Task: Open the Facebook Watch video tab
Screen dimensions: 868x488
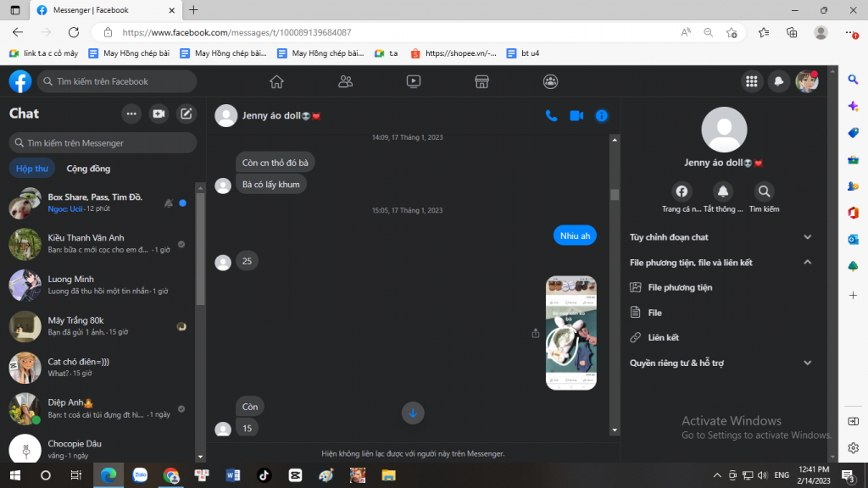Action: (414, 81)
